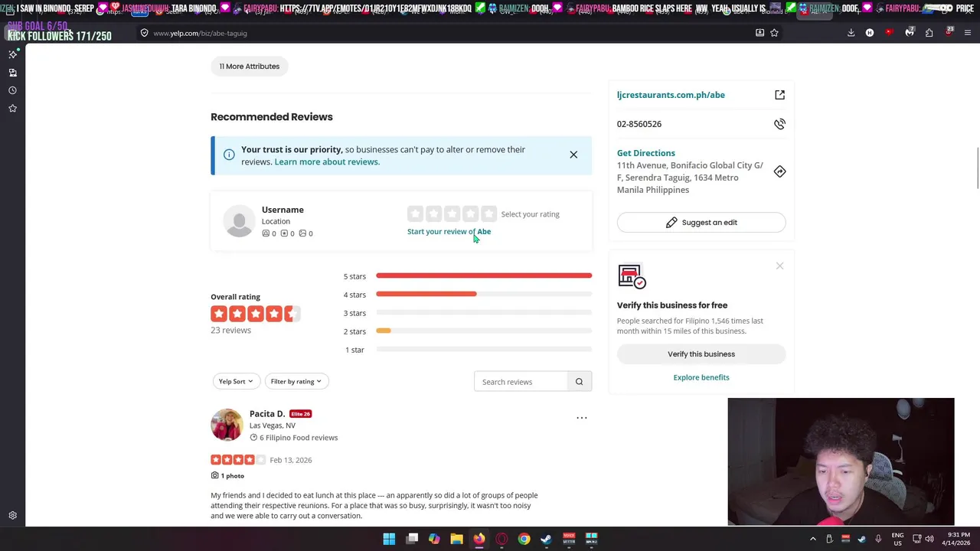The width and height of the screenshot is (980, 551).
Task: Click the 'Suggest an edit' button
Action: point(701,222)
